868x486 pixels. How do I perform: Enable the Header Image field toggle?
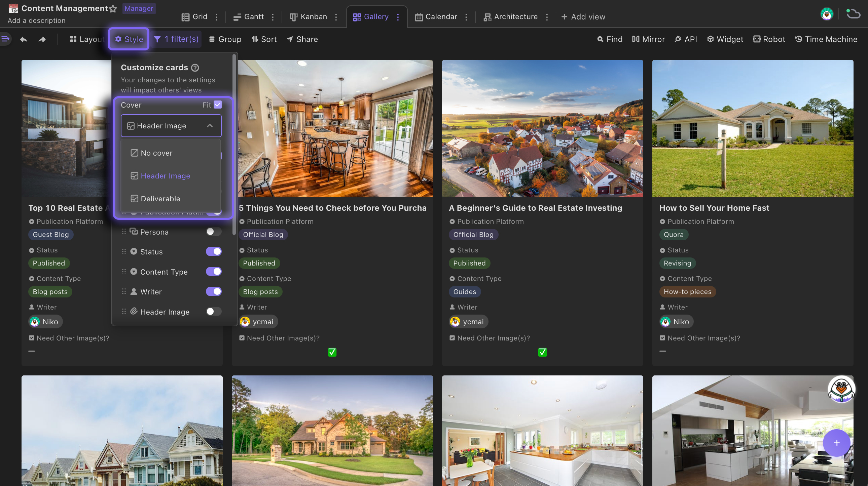point(214,311)
